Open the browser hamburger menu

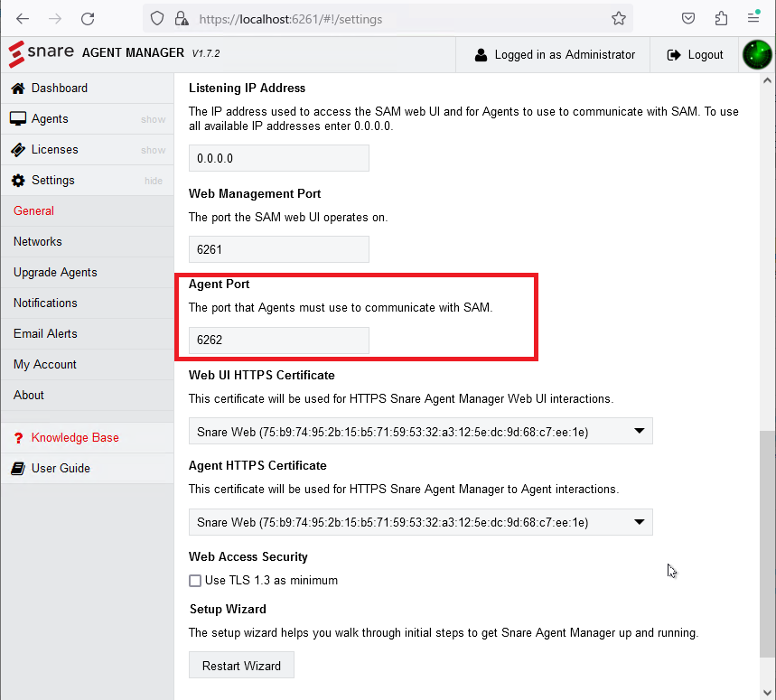click(753, 18)
